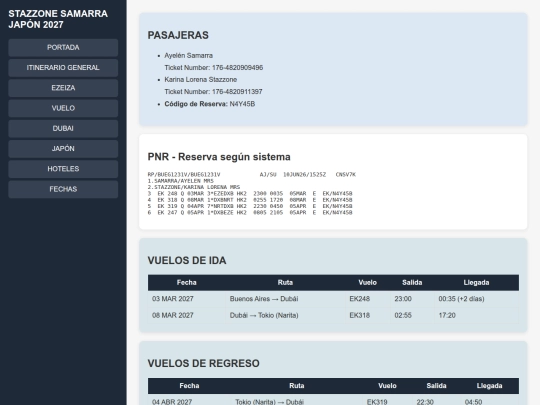Click the STAZZONE SAMARRA JAPÓN 2027 title
Image resolution: width=540 pixels, height=405 pixels.
pyautogui.click(x=58, y=19)
